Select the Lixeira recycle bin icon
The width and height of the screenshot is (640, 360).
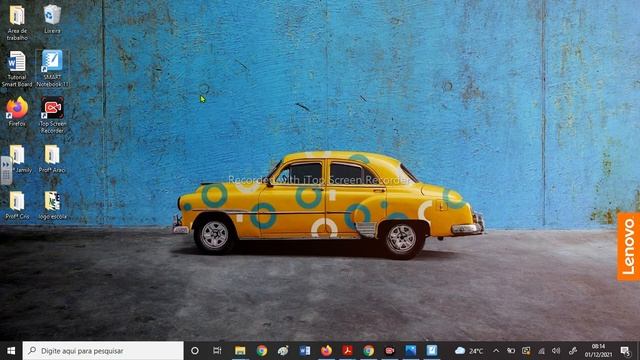click(x=52, y=19)
